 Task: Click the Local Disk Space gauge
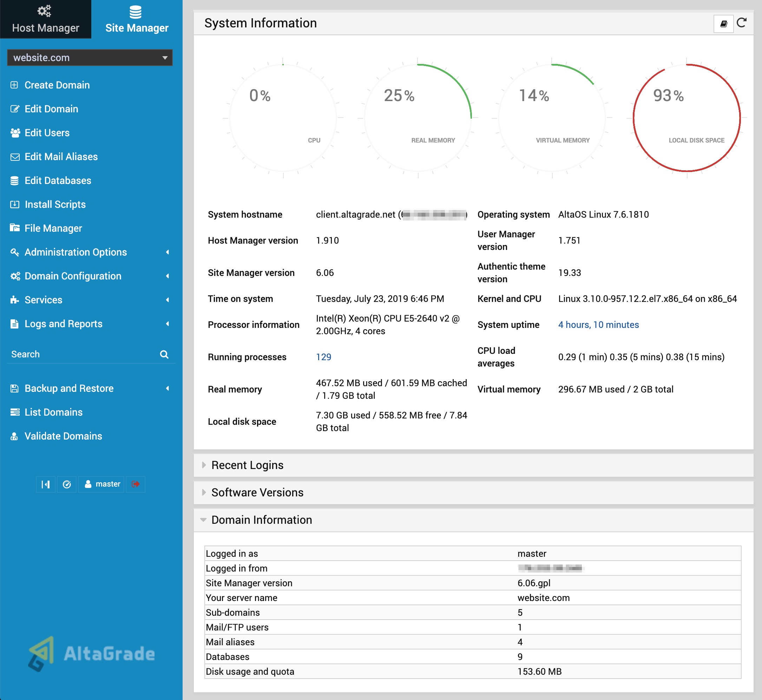[687, 118]
